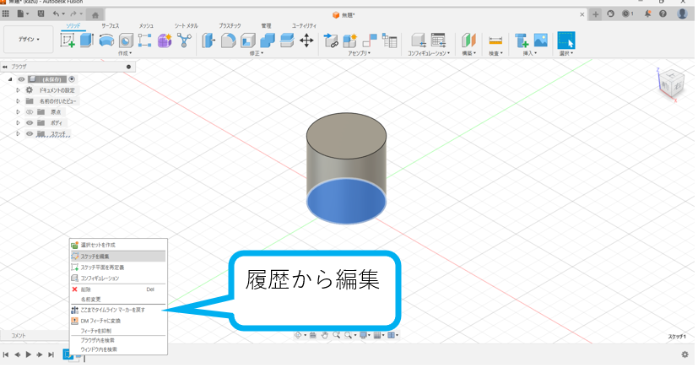
Task: Choose スケッチ平面を再定義 in context menu
Action: pos(118,268)
